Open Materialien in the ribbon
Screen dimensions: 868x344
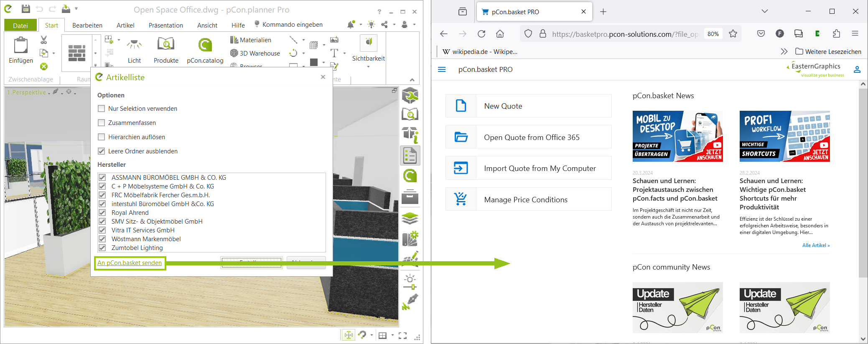251,40
